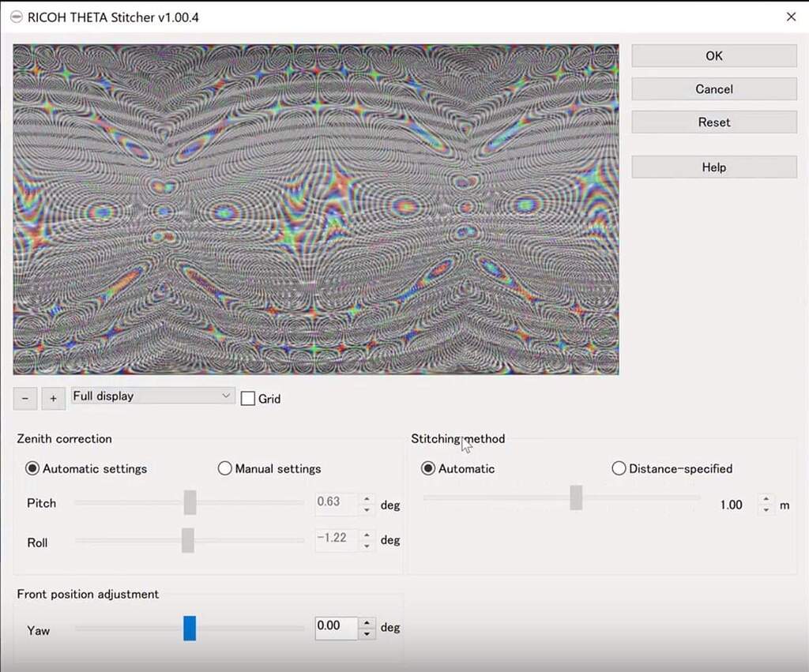Select Manual settings for zenith correction

224,468
